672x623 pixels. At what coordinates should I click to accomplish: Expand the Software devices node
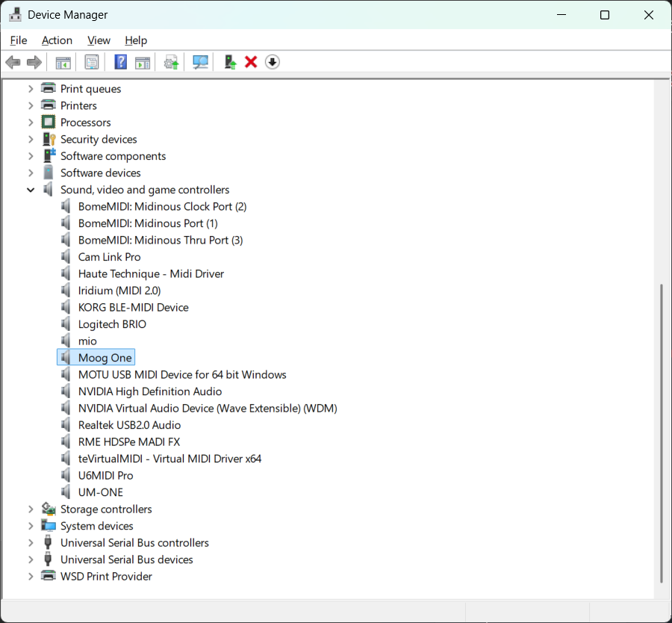[x=31, y=173]
